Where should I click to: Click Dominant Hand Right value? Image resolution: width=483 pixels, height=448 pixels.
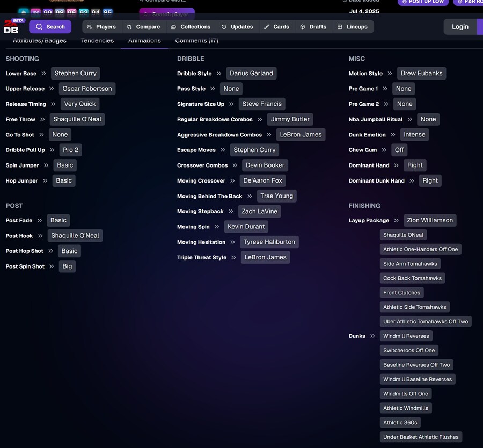(x=415, y=165)
